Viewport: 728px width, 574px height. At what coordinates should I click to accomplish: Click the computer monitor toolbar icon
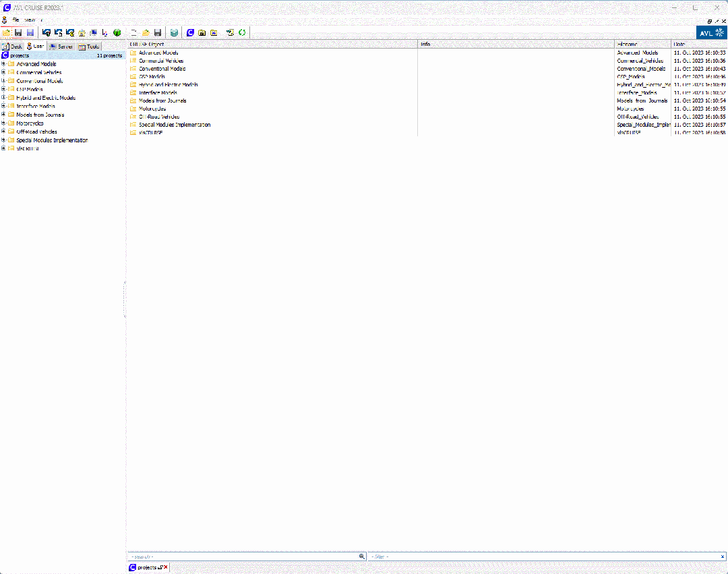tap(93, 32)
